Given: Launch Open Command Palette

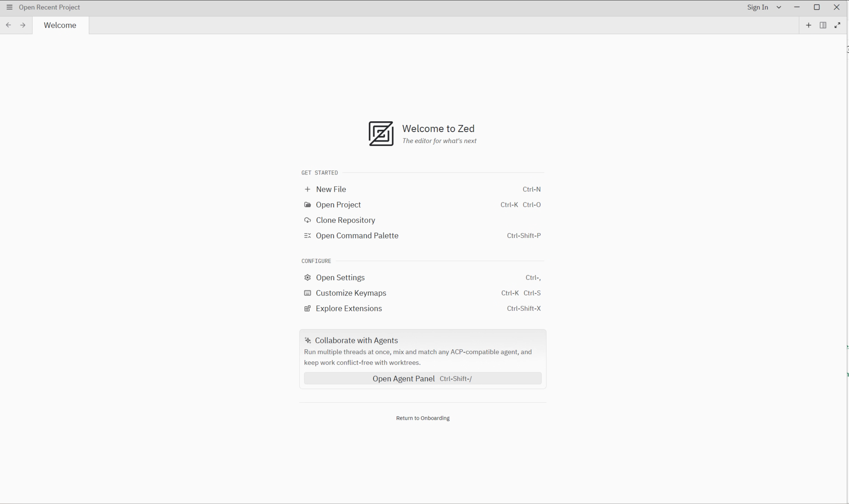Looking at the screenshot, I should [x=423, y=236].
